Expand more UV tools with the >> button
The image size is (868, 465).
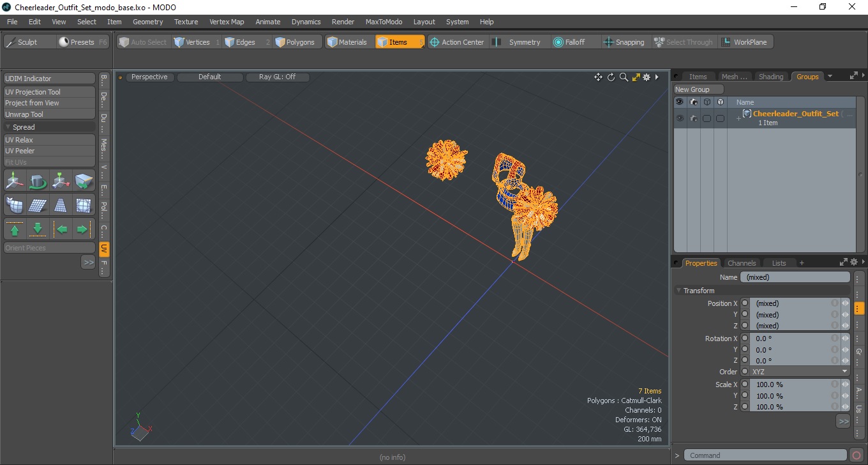coord(88,263)
